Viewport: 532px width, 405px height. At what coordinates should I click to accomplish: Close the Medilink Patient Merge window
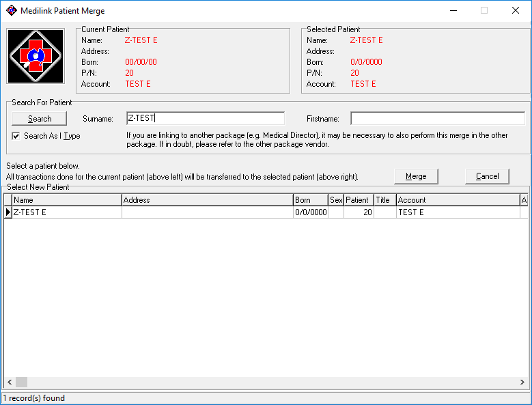tap(516, 10)
